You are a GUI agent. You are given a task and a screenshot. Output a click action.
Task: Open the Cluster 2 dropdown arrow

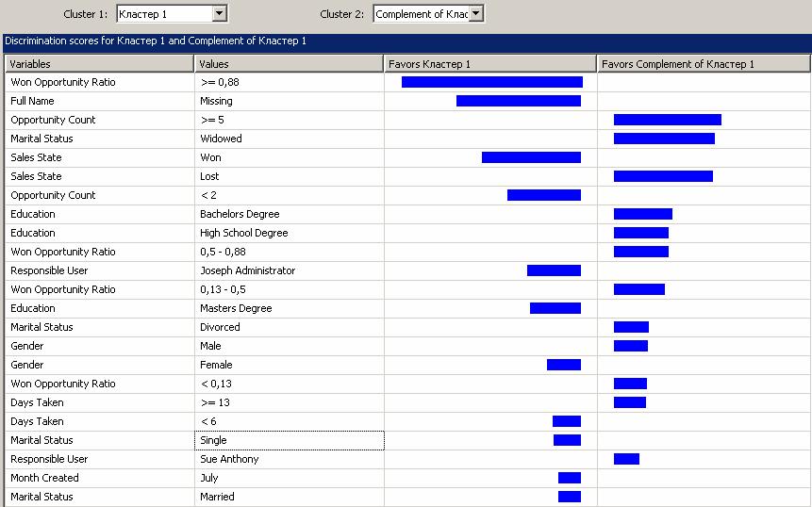[476, 14]
